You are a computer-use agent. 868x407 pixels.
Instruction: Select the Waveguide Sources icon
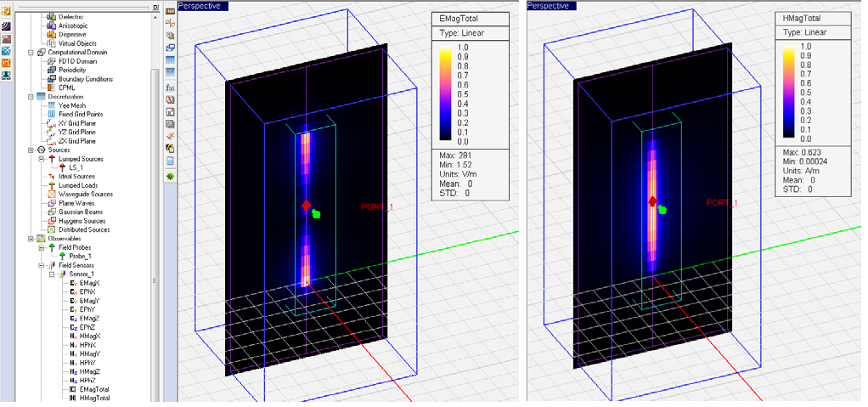tap(51, 194)
